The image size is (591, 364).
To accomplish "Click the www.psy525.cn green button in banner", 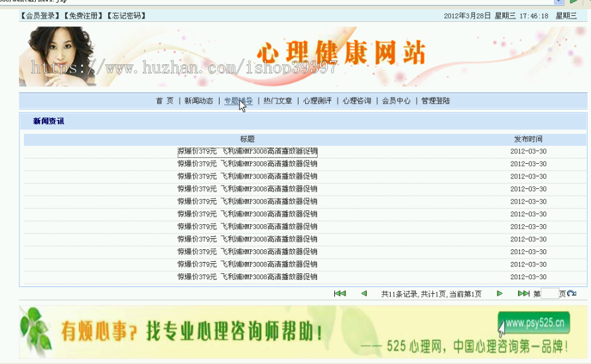I will point(534,323).
